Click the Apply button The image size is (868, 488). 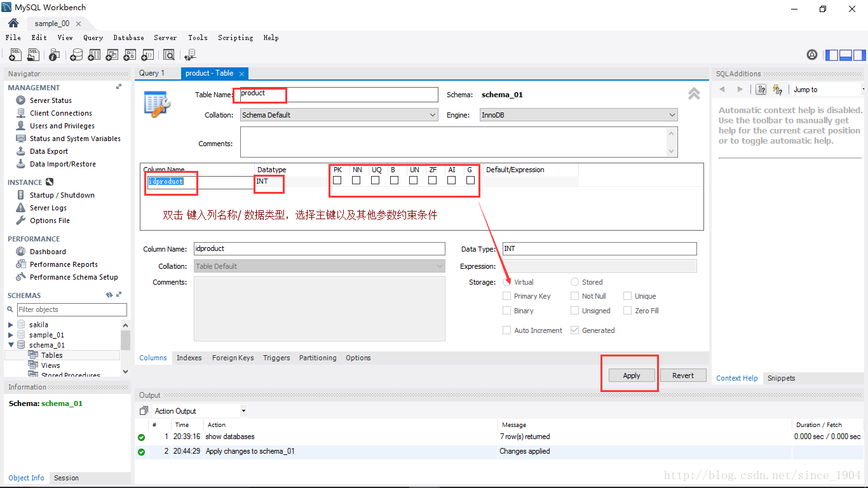pyautogui.click(x=632, y=376)
